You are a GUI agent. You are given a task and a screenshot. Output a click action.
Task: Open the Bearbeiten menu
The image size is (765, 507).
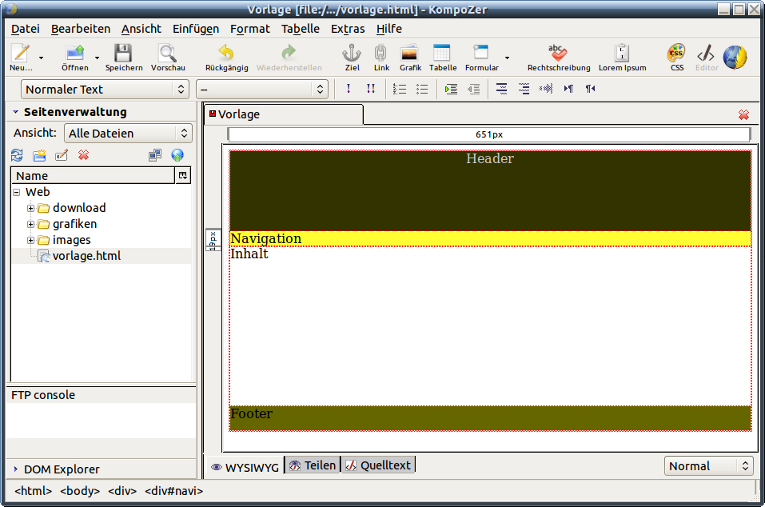pyautogui.click(x=81, y=29)
